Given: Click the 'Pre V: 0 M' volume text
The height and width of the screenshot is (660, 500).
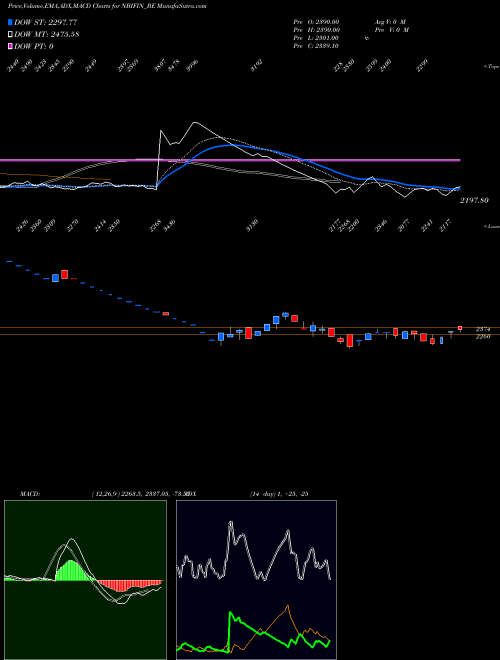Looking at the screenshot, I should (391, 30).
